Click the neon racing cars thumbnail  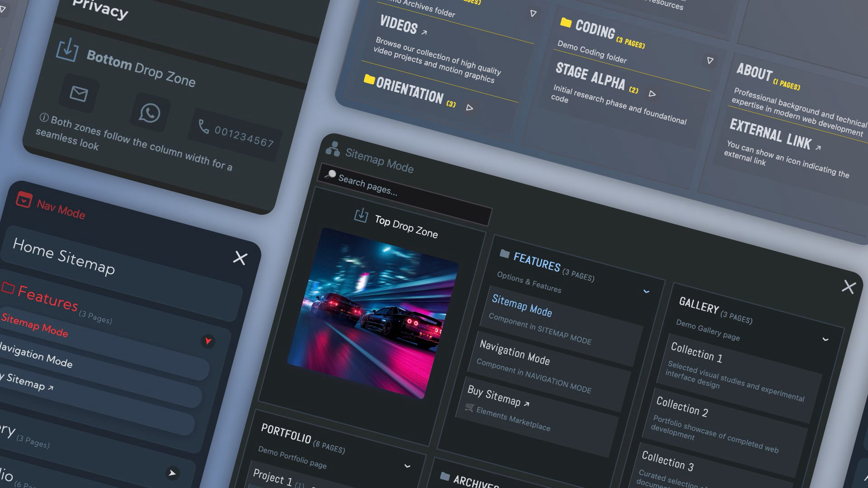373,314
